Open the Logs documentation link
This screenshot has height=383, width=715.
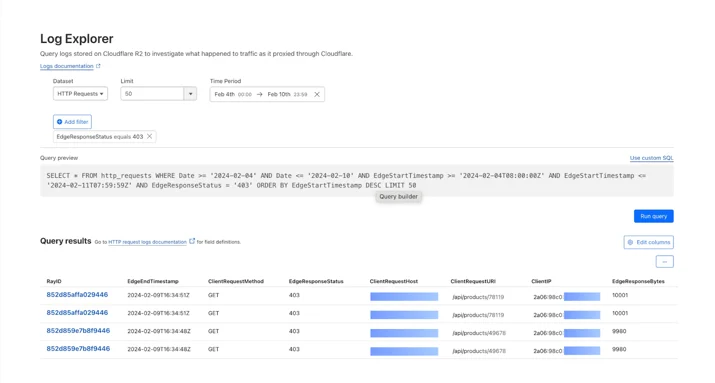click(67, 66)
